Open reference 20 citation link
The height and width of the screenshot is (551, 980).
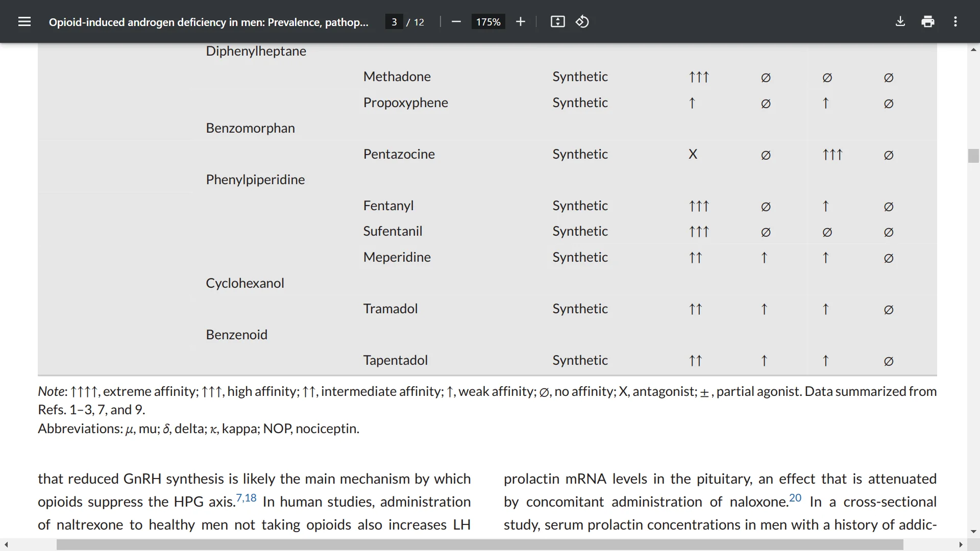tap(795, 497)
